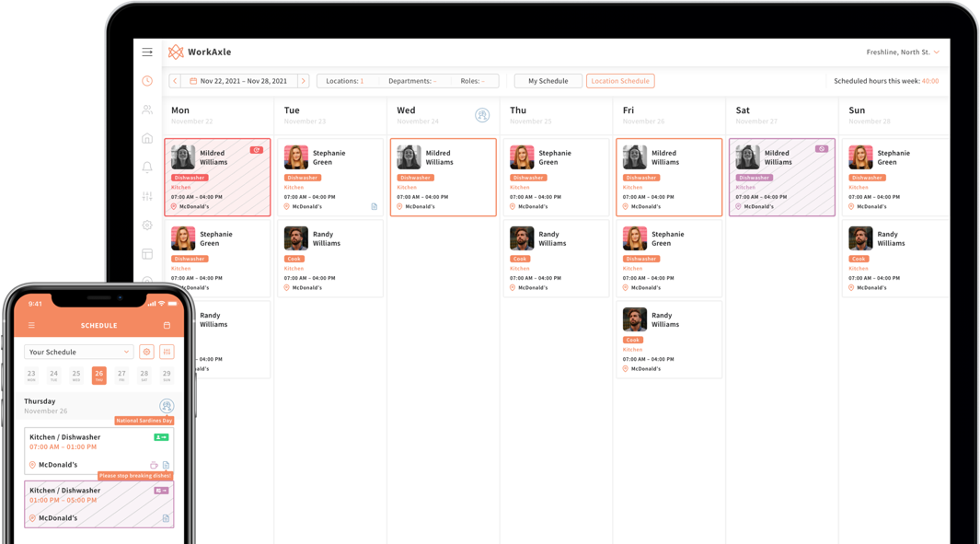Viewport: 980px width, 544px height.
Task: Click McDonald's location on Wednesday's card
Action: 416,206
